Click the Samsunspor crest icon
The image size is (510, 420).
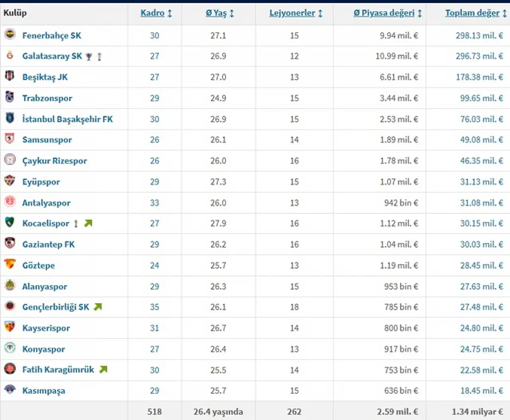point(10,139)
